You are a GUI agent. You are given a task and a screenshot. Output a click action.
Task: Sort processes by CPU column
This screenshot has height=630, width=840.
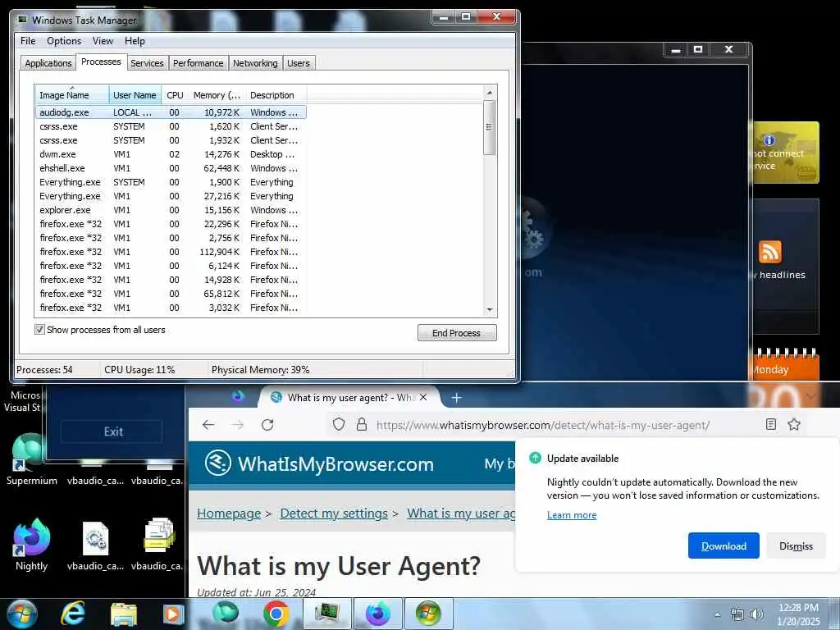tap(175, 95)
